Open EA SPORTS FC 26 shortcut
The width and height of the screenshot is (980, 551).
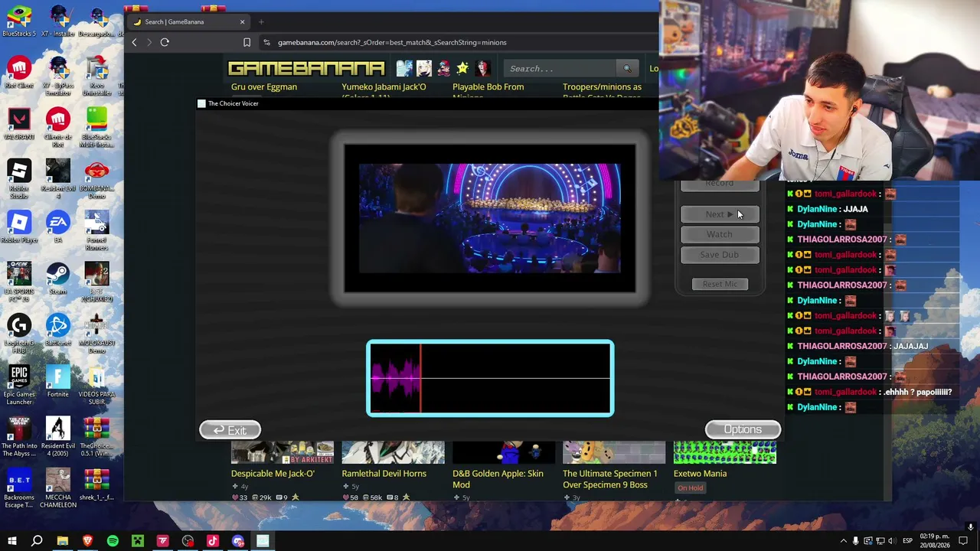click(x=19, y=282)
